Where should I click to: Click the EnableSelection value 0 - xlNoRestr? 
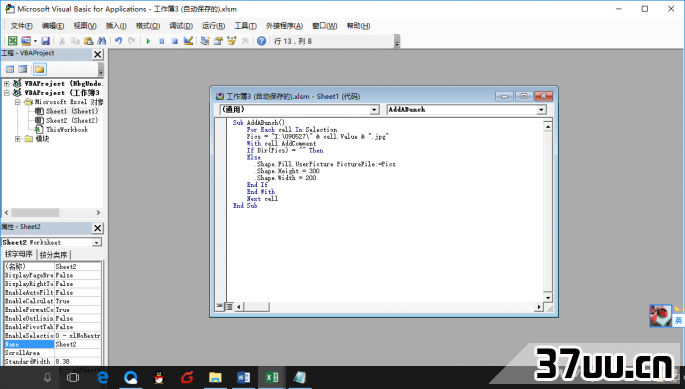(x=78, y=336)
